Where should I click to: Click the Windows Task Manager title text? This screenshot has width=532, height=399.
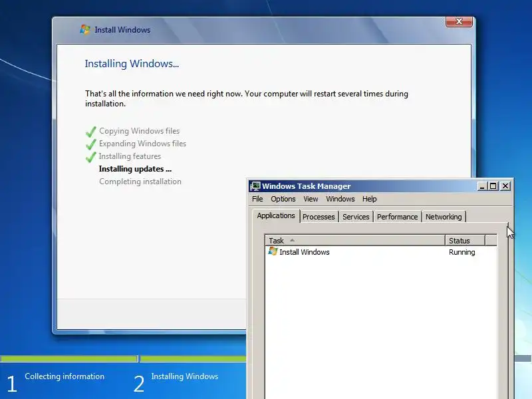tap(306, 186)
